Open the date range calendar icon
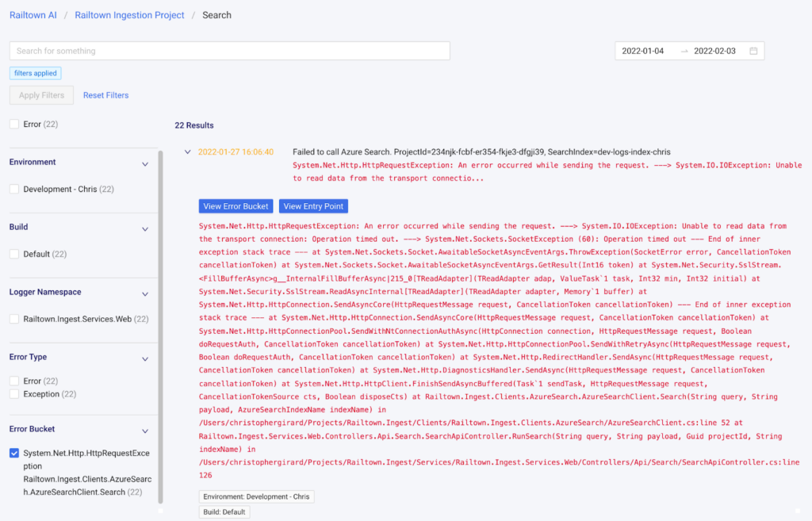812x521 pixels. 753,52
